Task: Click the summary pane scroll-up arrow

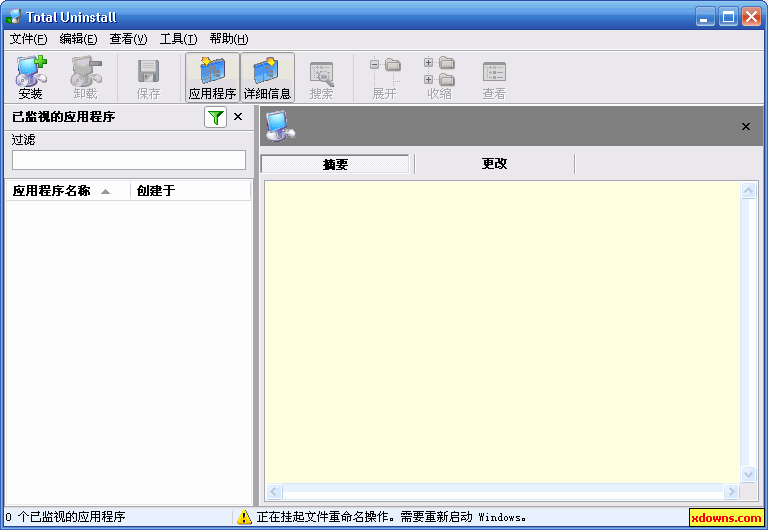Action: click(748, 190)
